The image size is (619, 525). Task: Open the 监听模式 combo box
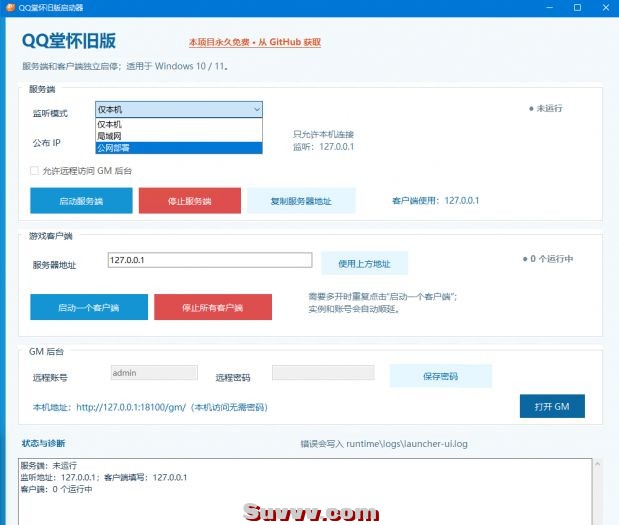point(179,109)
